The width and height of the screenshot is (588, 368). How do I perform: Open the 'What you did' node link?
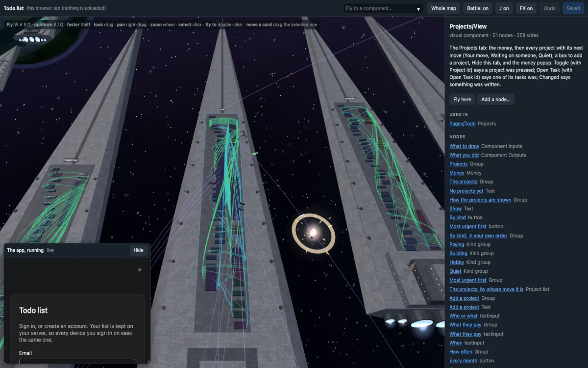click(x=464, y=155)
